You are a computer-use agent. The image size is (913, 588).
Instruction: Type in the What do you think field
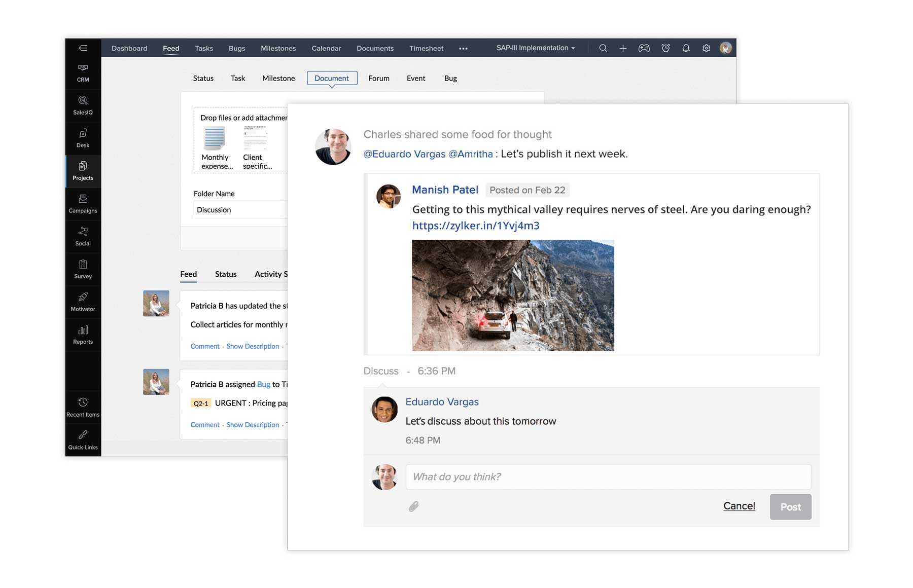coord(608,477)
